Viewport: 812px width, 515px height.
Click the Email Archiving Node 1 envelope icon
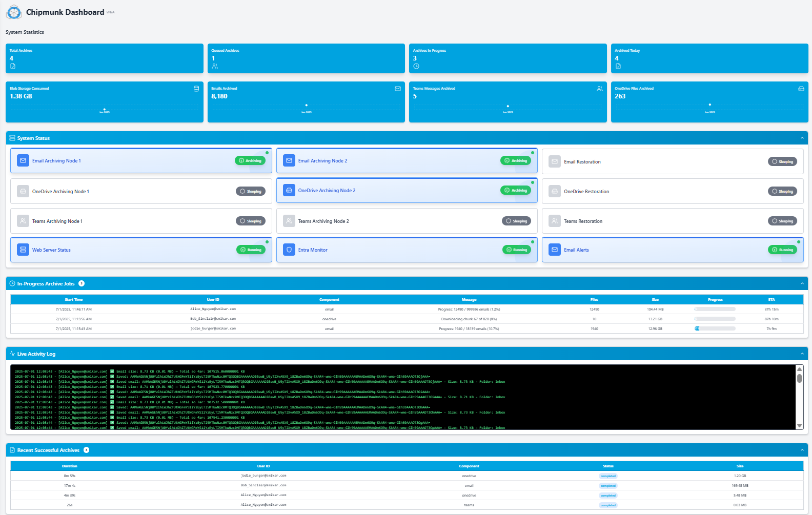[x=23, y=160]
